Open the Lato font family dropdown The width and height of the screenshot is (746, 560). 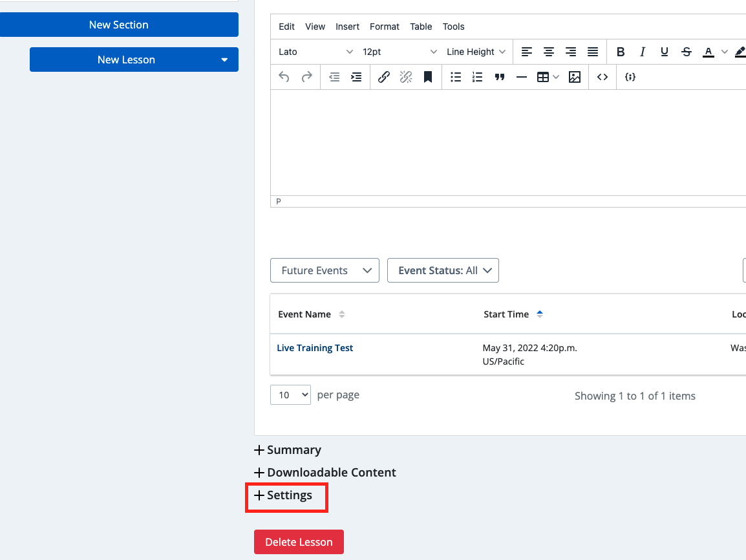pos(315,52)
